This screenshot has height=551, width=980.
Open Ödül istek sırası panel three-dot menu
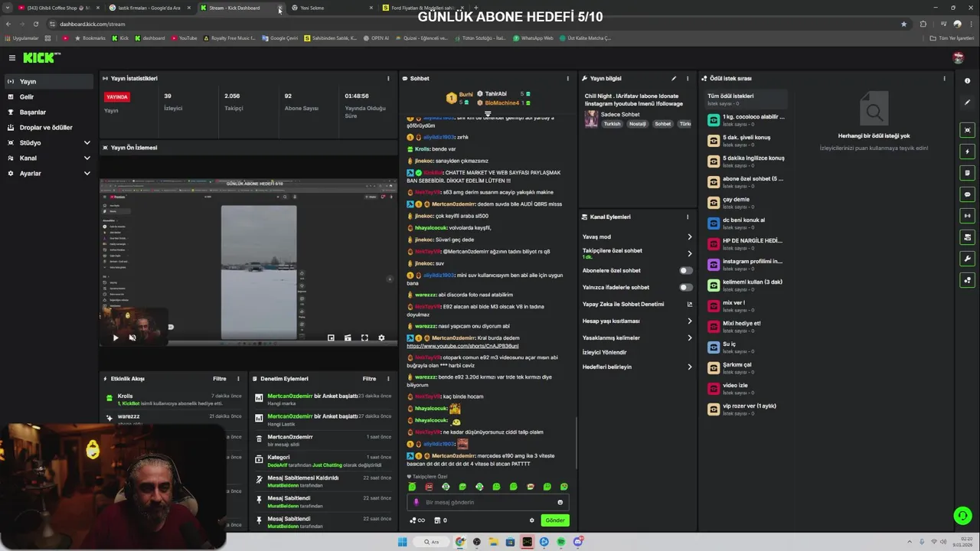pos(944,78)
